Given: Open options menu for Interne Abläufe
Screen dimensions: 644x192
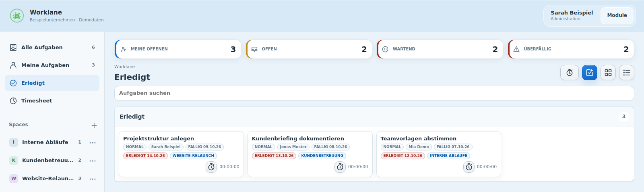Looking at the screenshot, I should click(93, 142).
